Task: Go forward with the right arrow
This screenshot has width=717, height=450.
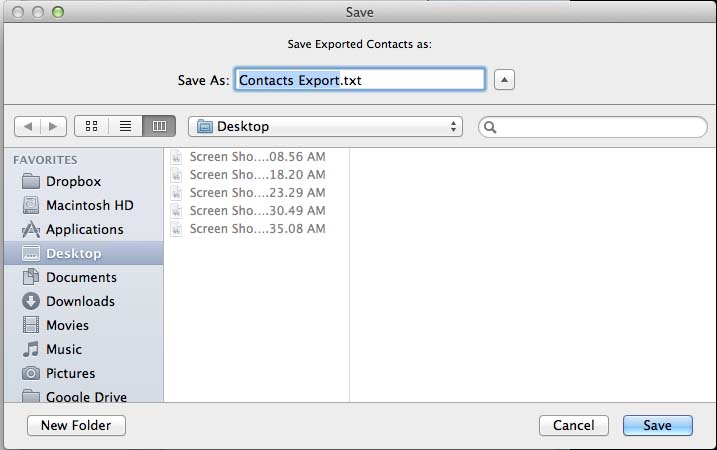Action: [x=54, y=126]
